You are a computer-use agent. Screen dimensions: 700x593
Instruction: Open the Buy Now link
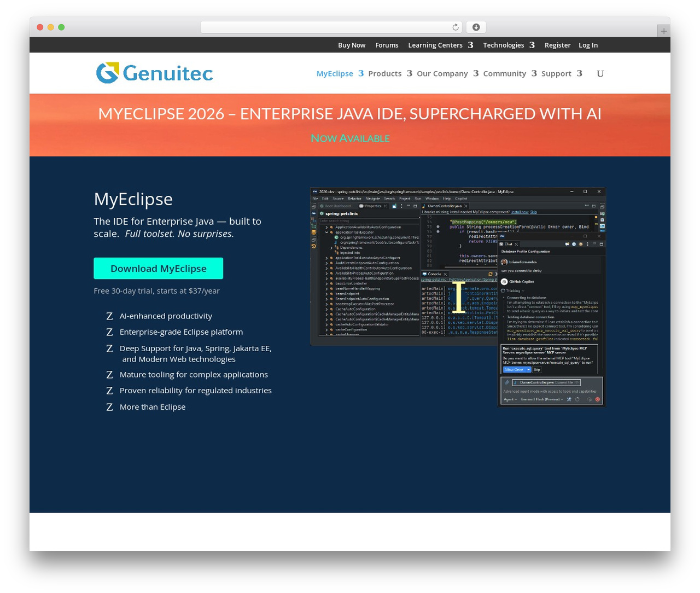pos(352,45)
